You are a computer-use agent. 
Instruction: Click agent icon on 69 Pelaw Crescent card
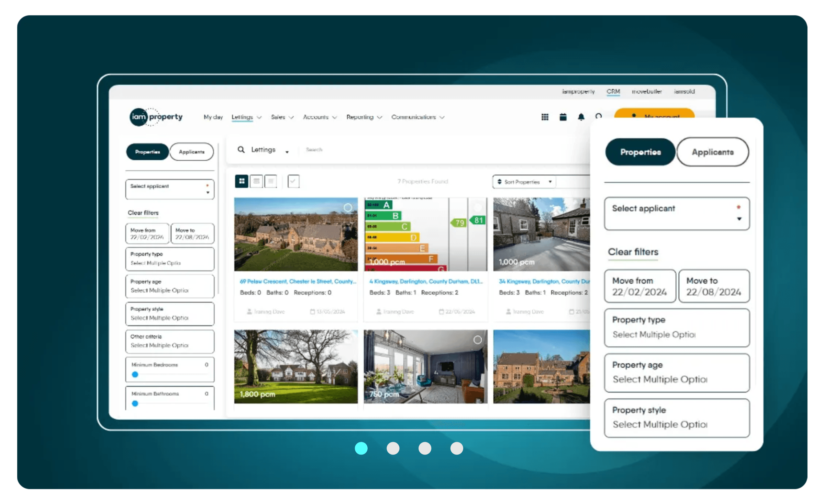pos(249,312)
